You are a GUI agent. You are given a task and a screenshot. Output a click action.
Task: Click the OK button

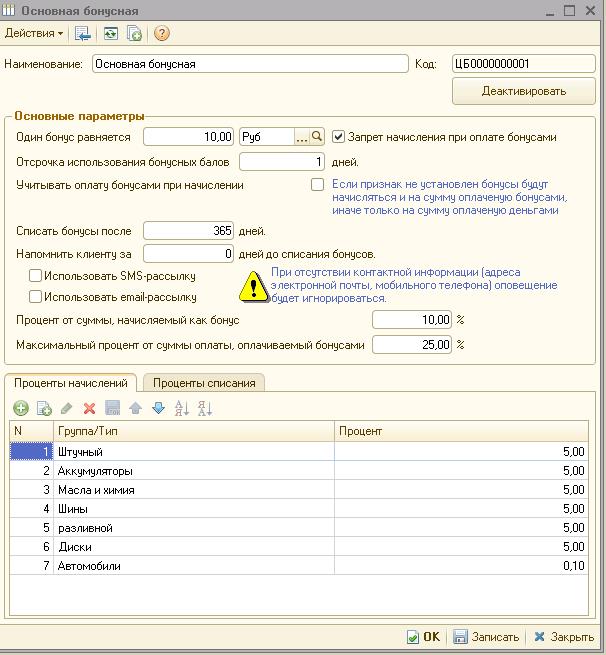[x=423, y=637]
